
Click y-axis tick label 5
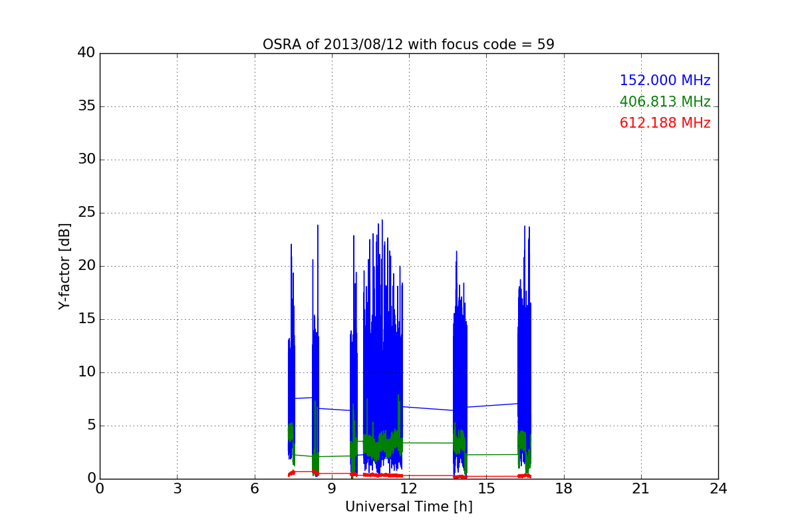pyautogui.click(x=91, y=426)
